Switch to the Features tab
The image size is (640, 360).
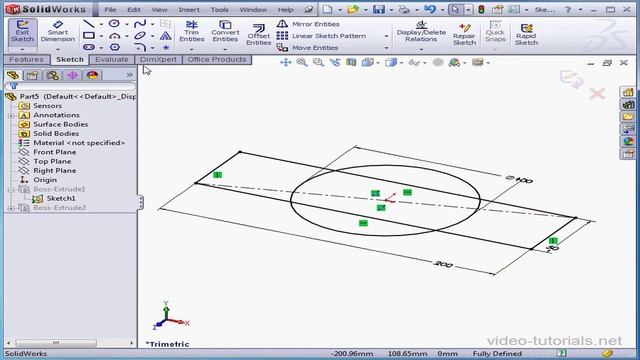pos(27,60)
